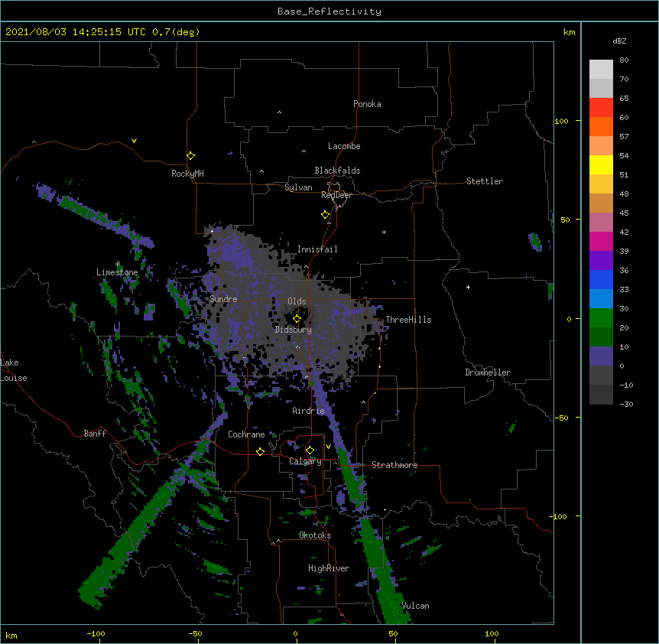
Task: Click the Blackfalds label
Action: 337,171
